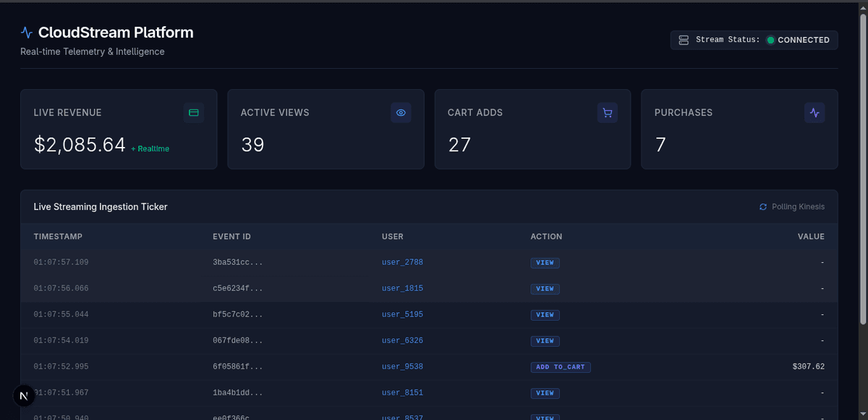Click the Stream Status CONNECTED badge
Viewport: 868px width, 420px height.
(x=754, y=40)
